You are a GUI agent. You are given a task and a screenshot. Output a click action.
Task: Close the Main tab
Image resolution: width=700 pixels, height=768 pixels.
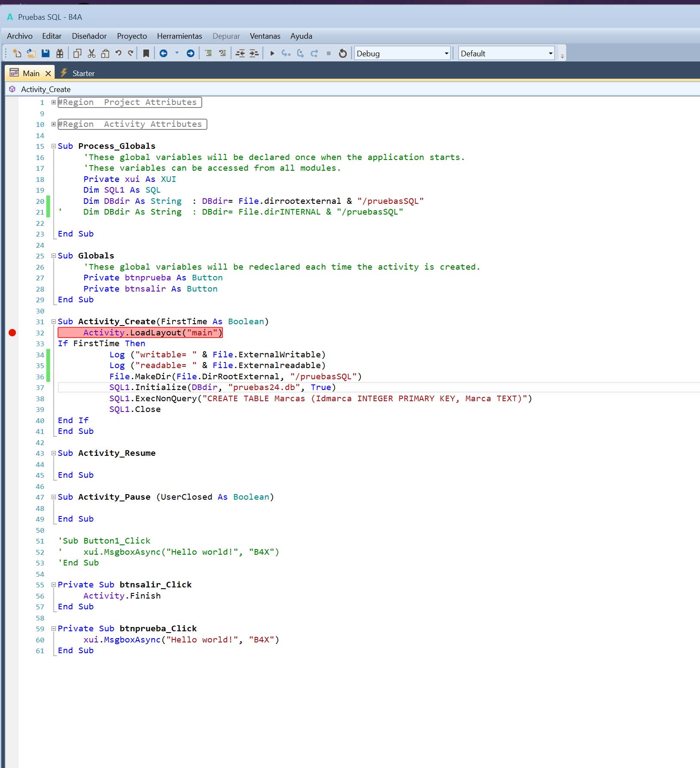[x=48, y=74]
